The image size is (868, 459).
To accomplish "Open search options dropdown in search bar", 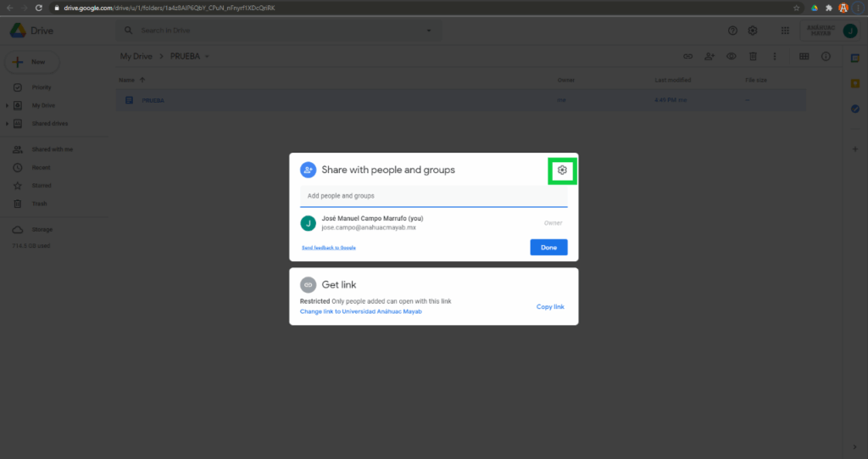I will point(429,31).
